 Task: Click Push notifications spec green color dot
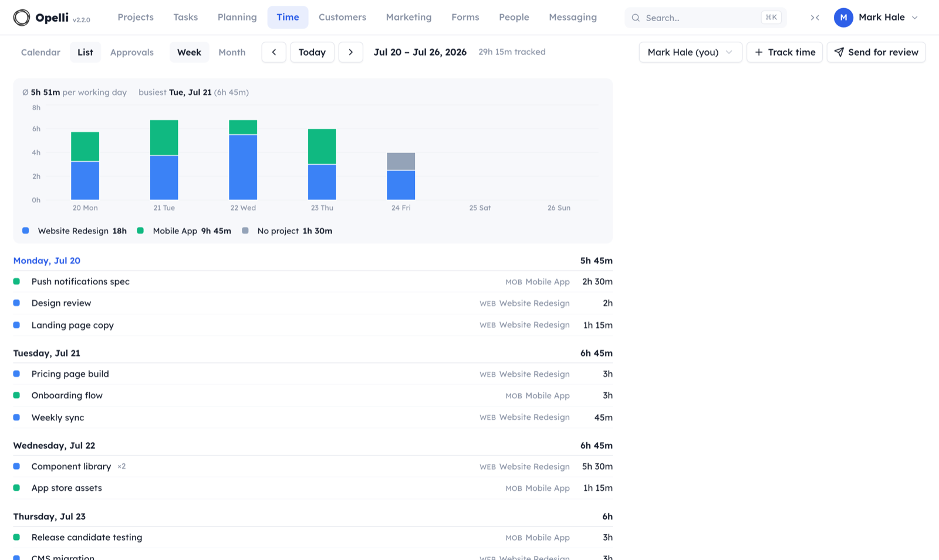(16, 281)
